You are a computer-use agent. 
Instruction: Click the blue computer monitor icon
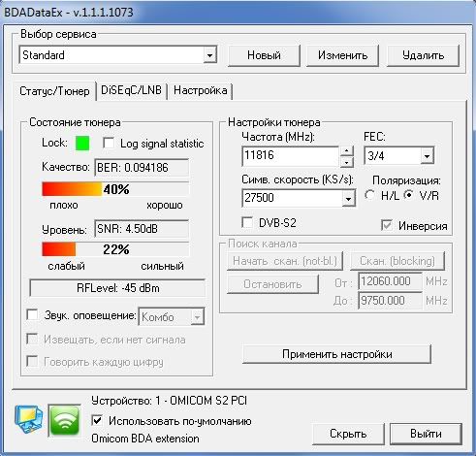pos(29,419)
